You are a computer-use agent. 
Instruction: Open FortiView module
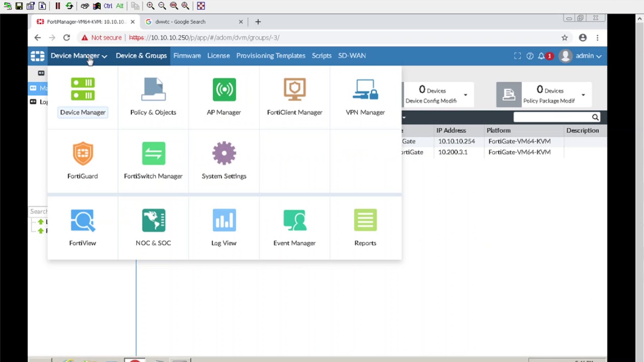(x=83, y=227)
